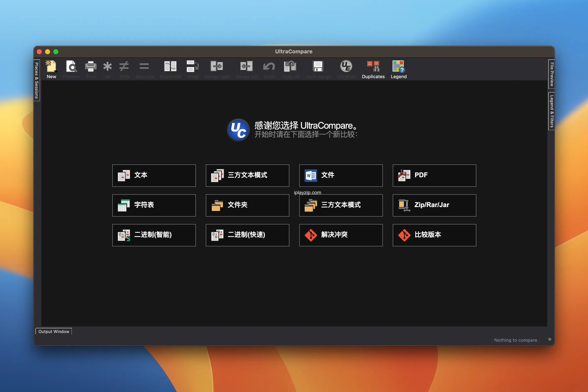This screenshot has width=588, height=392.
Task: Open 比较版本 Git compare versions
Action: [434, 235]
